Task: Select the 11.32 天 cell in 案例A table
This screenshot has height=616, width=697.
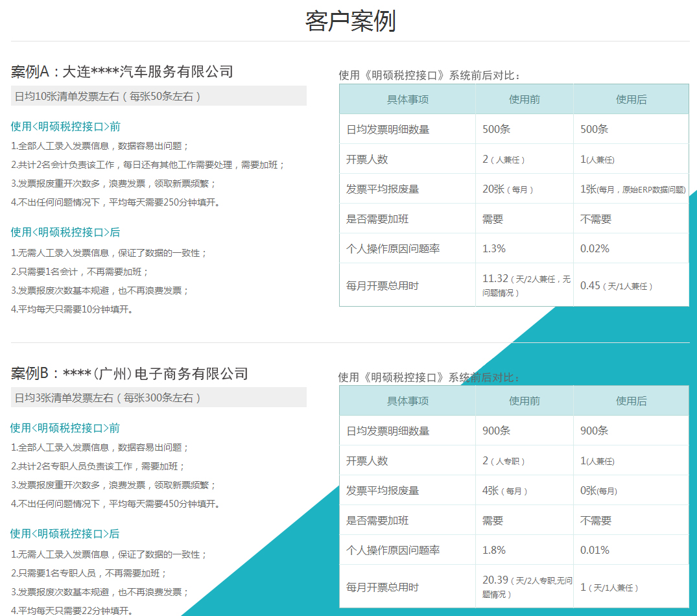Action: (524, 285)
